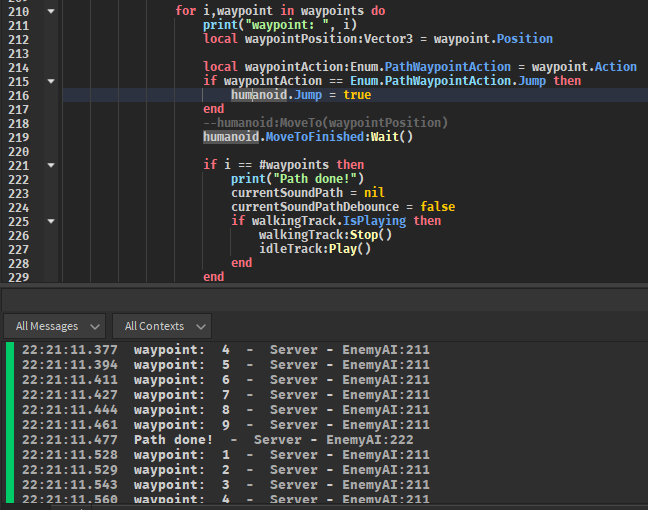Screen dimensions: 648x510
Task: Select the "Path done!" output message
Action: tap(173, 440)
